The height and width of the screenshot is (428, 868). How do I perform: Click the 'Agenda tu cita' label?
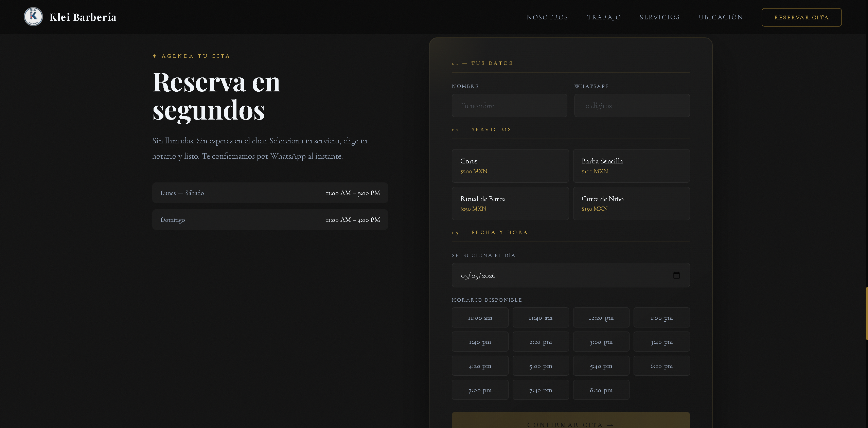(x=191, y=56)
